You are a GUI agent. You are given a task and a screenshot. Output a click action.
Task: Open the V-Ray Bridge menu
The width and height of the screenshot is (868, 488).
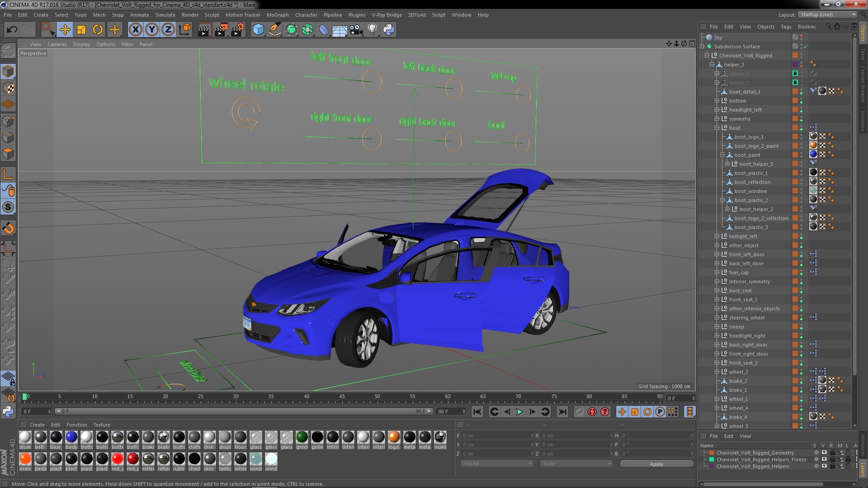387,15
